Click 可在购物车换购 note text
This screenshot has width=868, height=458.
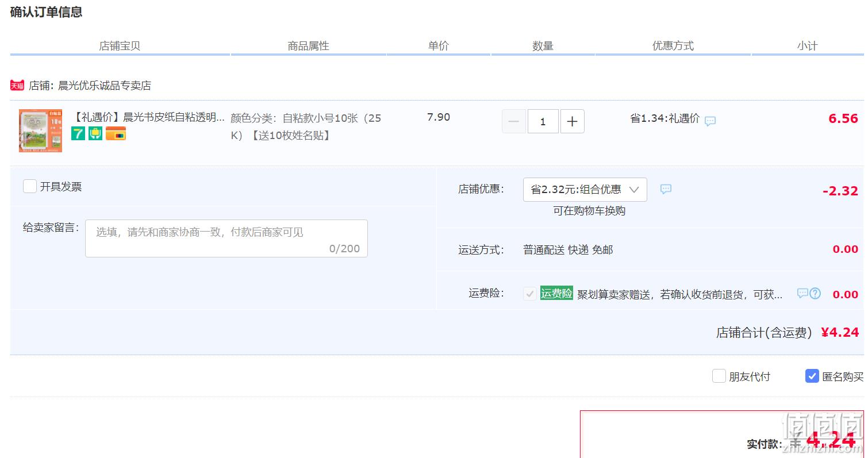click(589, 211)
